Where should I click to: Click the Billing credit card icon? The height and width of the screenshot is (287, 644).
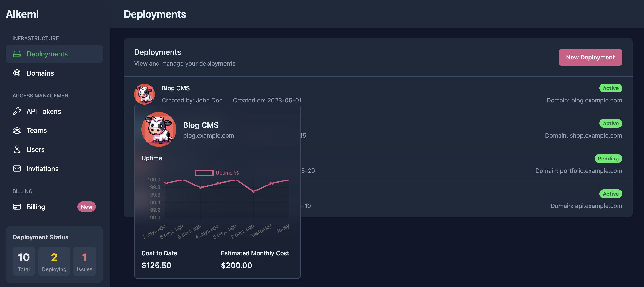[x=17, y=207]
